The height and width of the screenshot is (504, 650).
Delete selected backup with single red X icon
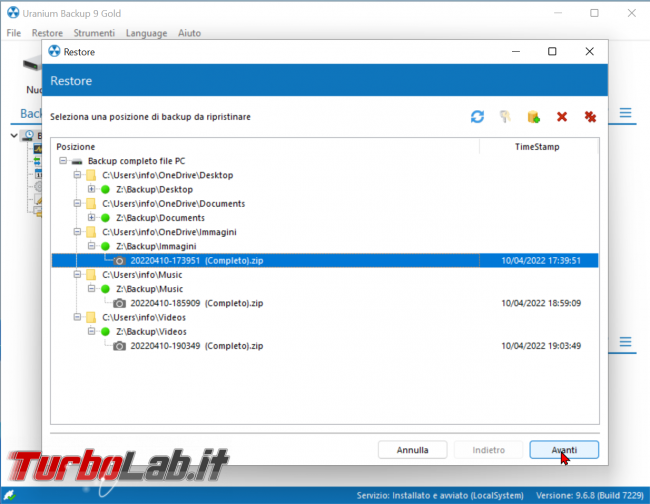(x=562, y=117)
